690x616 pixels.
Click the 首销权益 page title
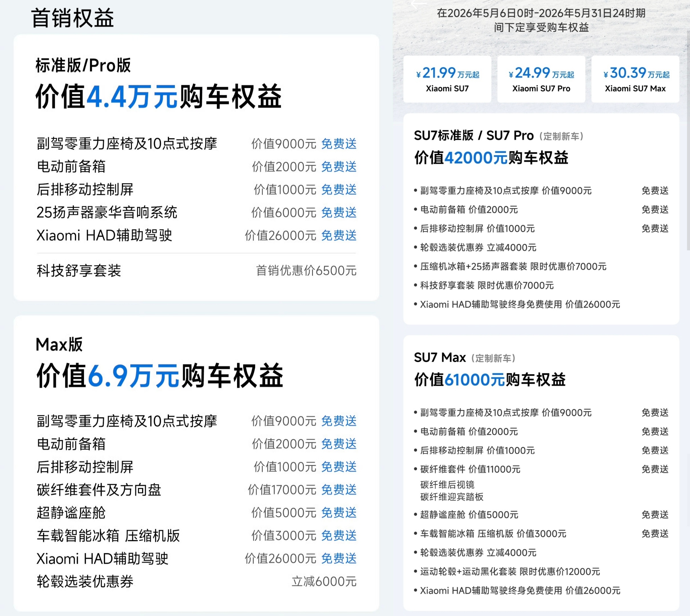tap(72, 18)
